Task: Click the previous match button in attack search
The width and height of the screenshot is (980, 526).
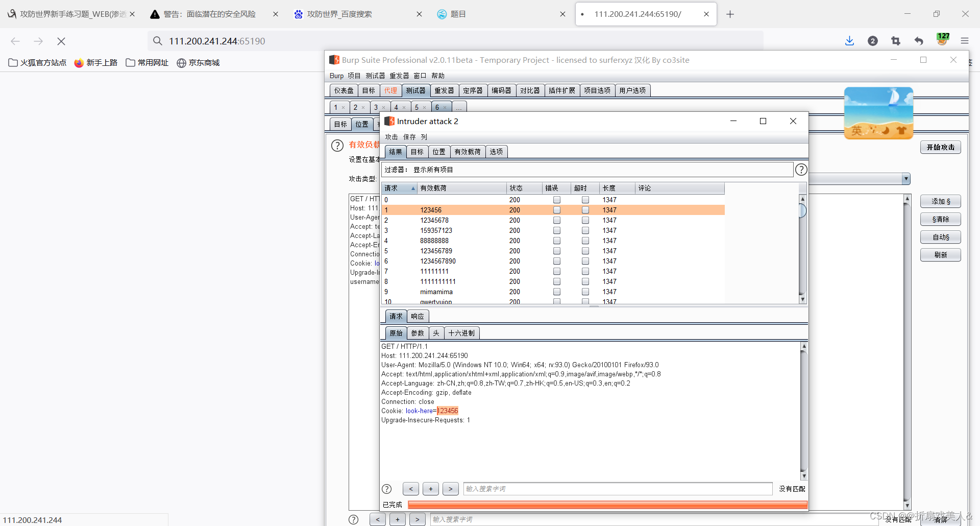Action: (x=411, y=489)
